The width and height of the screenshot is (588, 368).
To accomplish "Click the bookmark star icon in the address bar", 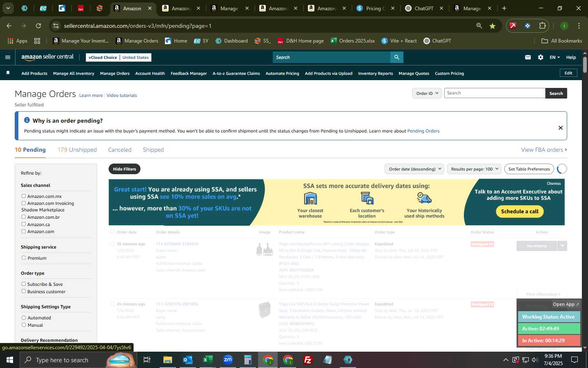I will [492, 26].
